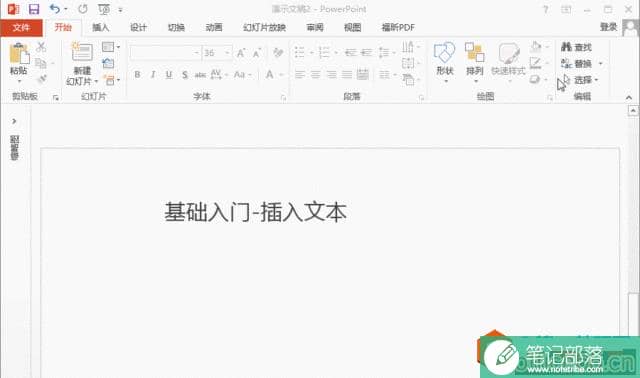Screen dimensions: 640x378
Task: Open the slide Section dropdown
Action: coord(111,80)
